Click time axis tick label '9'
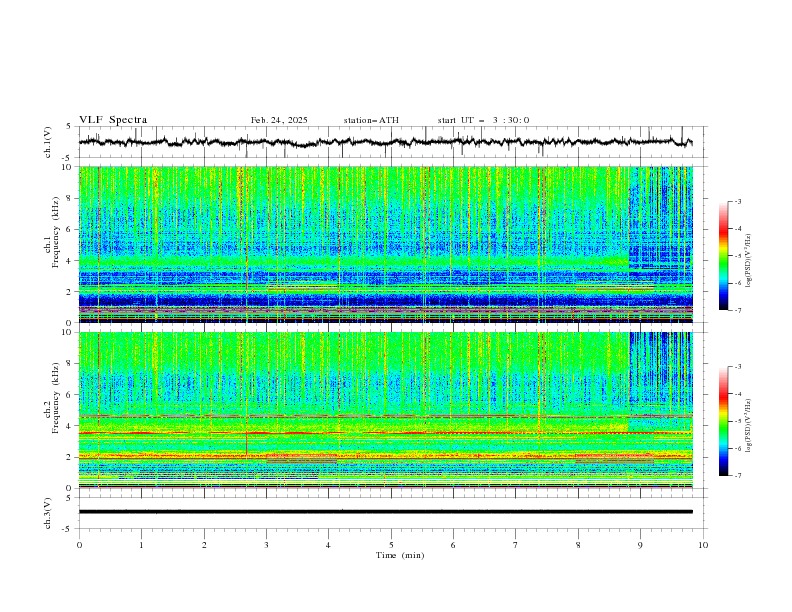Viewport: 792px width, 612px height. (640, 545)
